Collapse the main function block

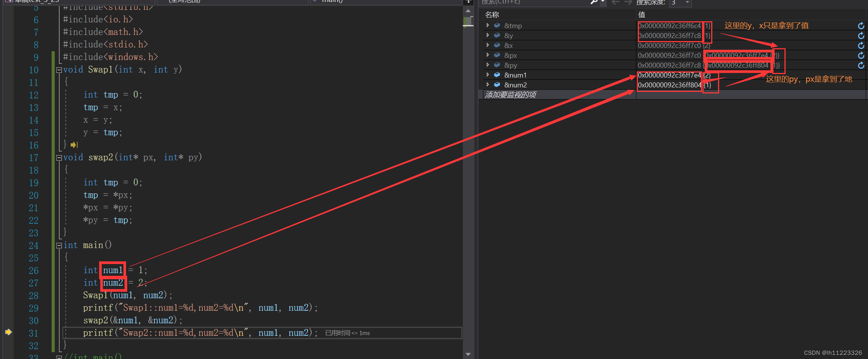(x=59, y=245)
